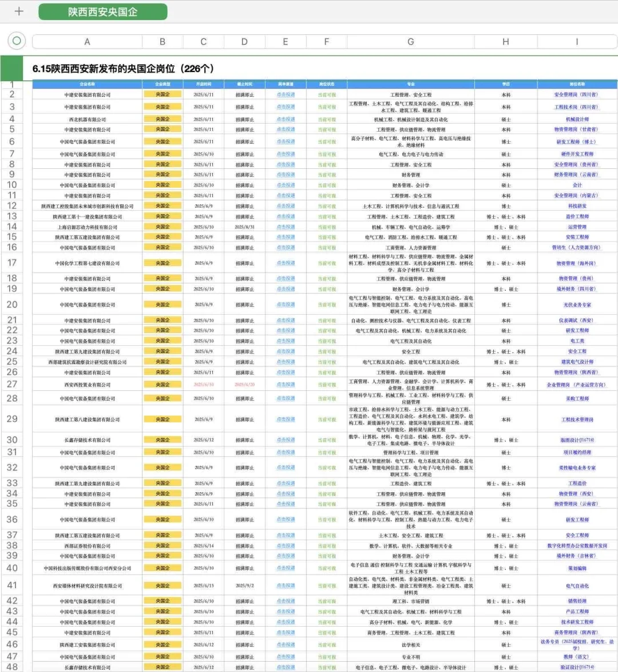Open the 点击投递 link in row 2

click(285, 94)
